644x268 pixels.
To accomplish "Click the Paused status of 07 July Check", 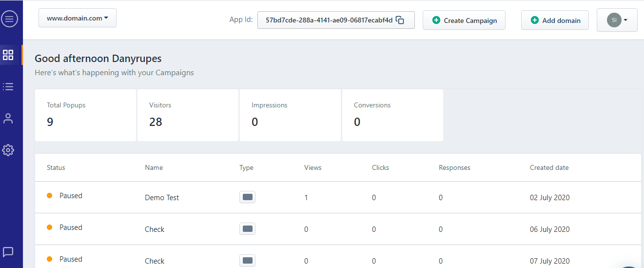I will (x=71, y=259).
